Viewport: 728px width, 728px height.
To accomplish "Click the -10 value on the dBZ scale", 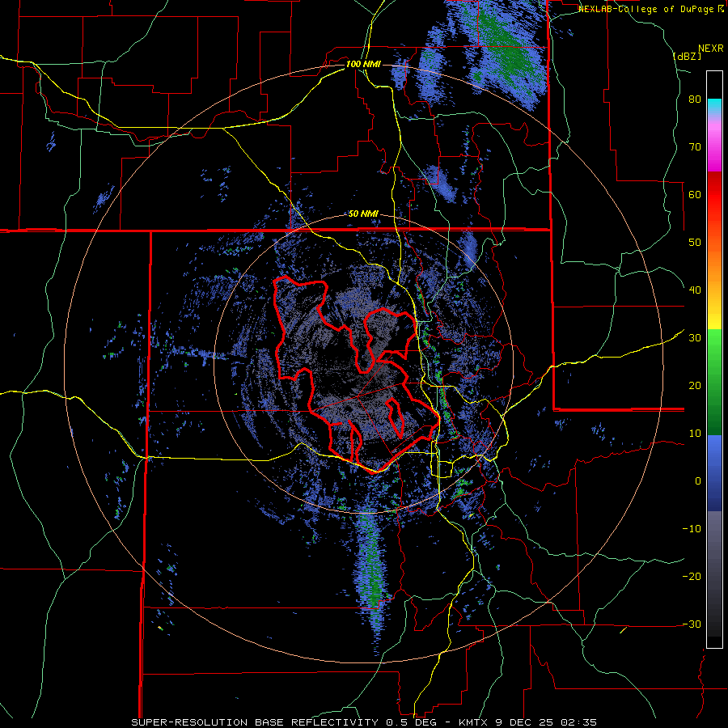I will [692, 528].
